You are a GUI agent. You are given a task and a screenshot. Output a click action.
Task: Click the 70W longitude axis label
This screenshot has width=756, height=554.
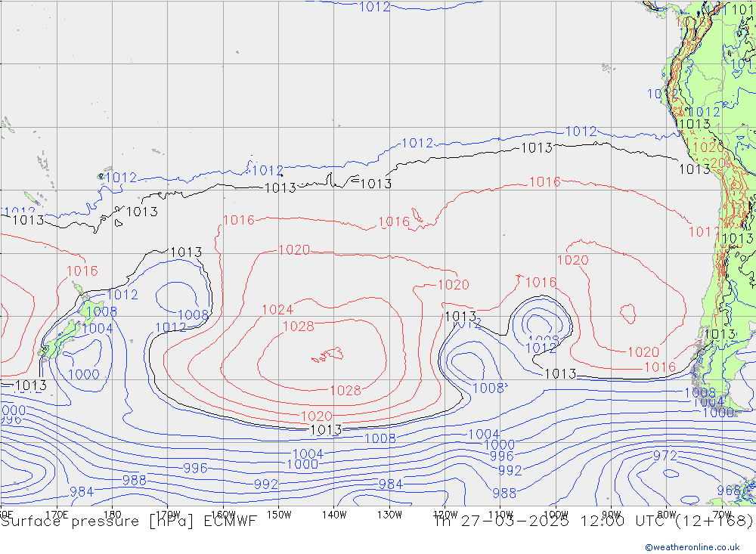722,515
